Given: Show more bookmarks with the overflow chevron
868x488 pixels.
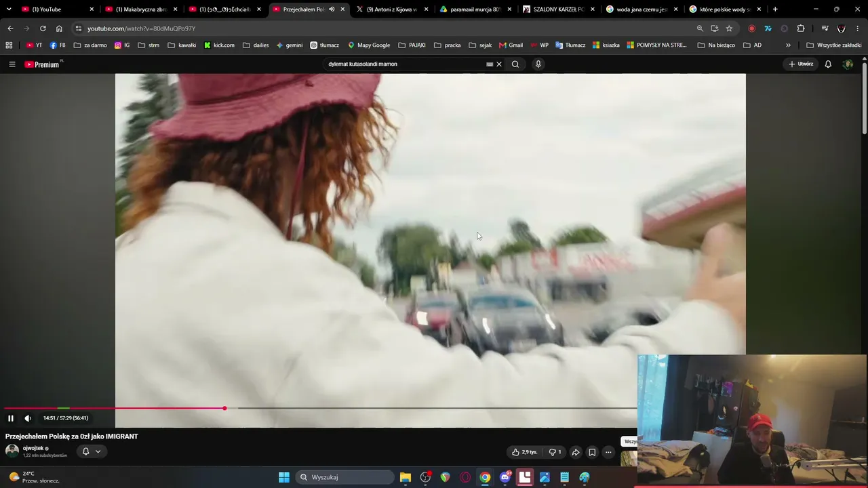Looking at the screenshot, I should click(x=788, y=45).
